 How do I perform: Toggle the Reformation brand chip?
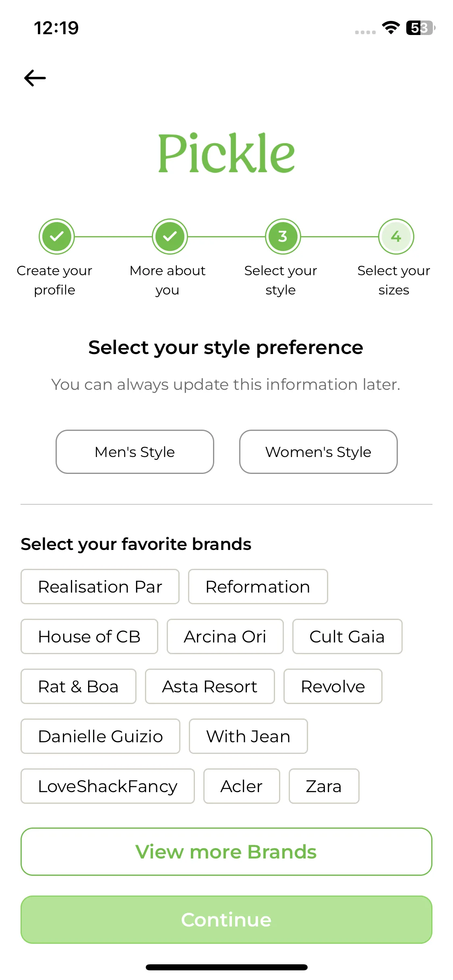click(258, 587)
